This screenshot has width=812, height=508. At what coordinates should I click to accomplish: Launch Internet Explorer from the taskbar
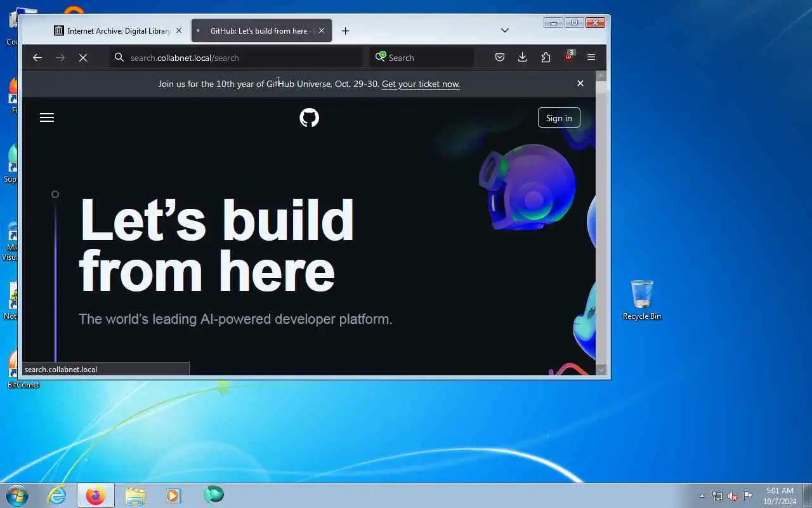click(57, 495)
